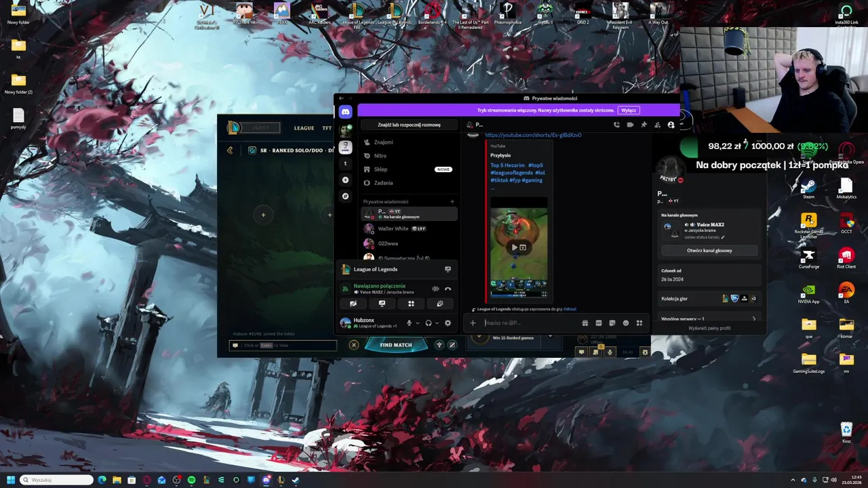Open Nitro in Discord sidebar
868x488 pixels.
pyautogui.click(x=409, y=156)
